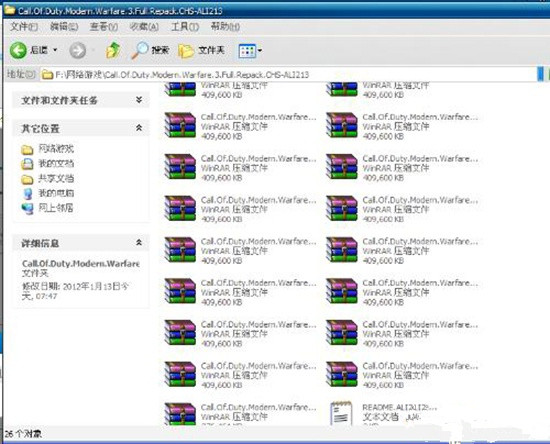
Task: Click the 后退 Back label
Action: click(x=39, y=51)
